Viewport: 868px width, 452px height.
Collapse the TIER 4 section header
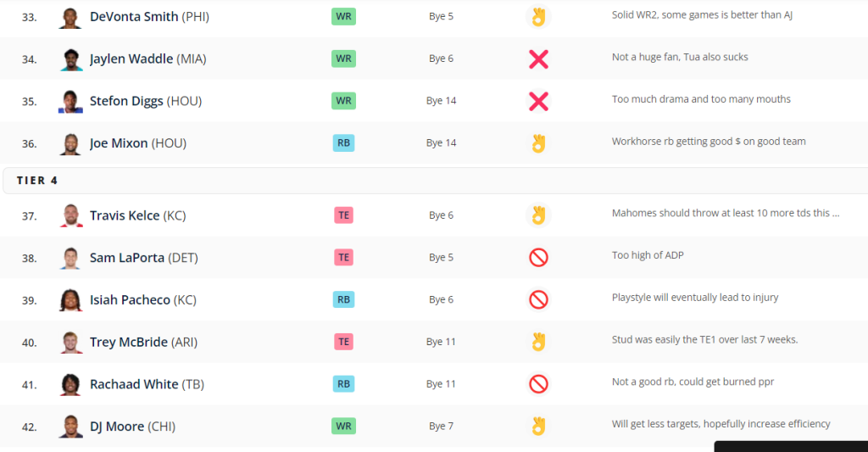click(x=435, y=181)
